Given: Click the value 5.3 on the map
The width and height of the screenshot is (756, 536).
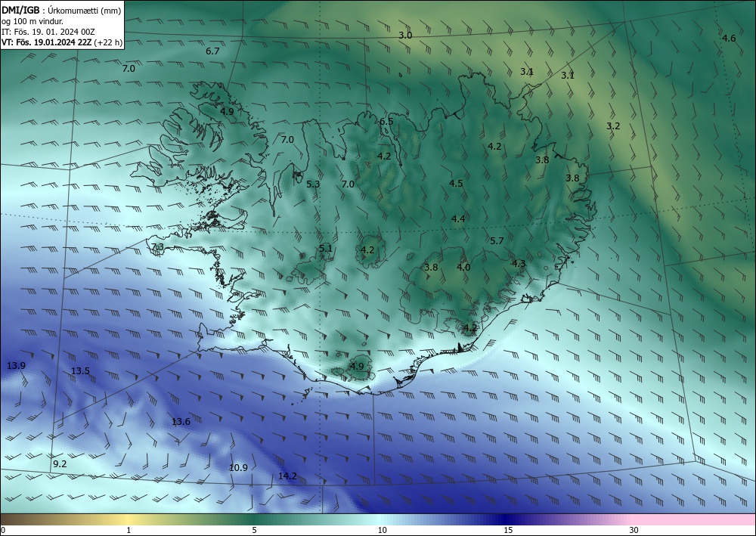Looking at the screenshot, I should pos(313,184).
